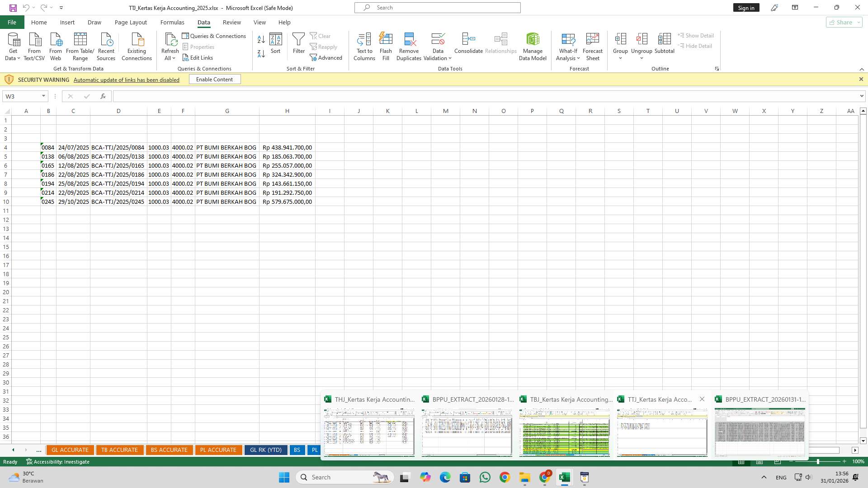Create a Forecast Sheet
Image resolution: width=868 pixels, height=488 pixels.
coord(592,45)
